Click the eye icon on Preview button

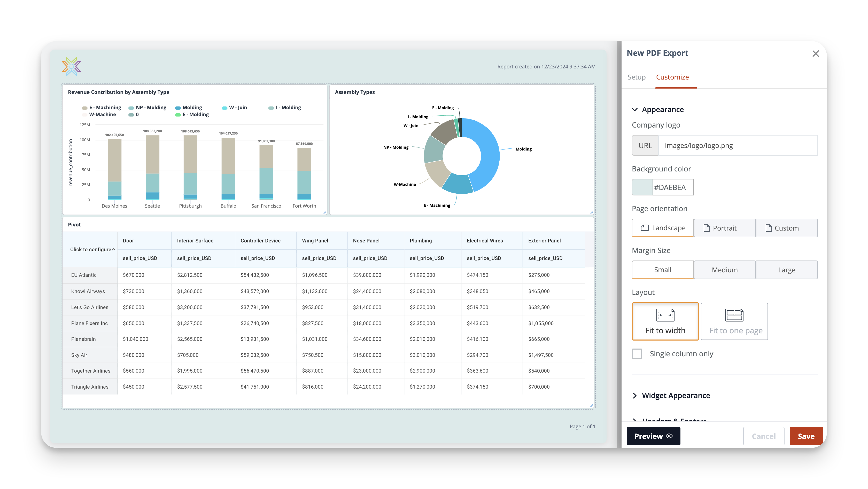[x=669, y=436]
